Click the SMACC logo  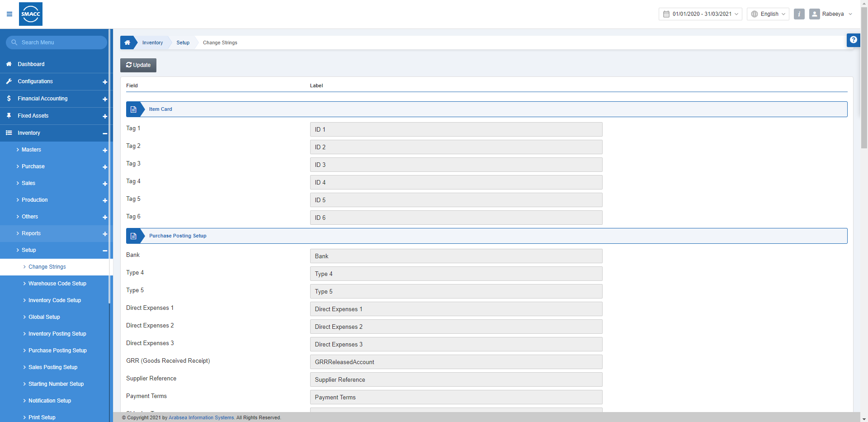31,14
